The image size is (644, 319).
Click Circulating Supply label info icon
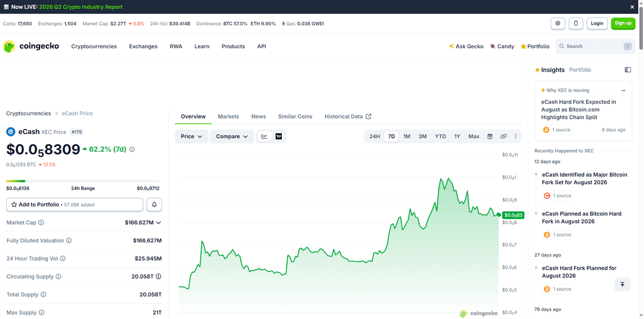[x=58, y=277]
